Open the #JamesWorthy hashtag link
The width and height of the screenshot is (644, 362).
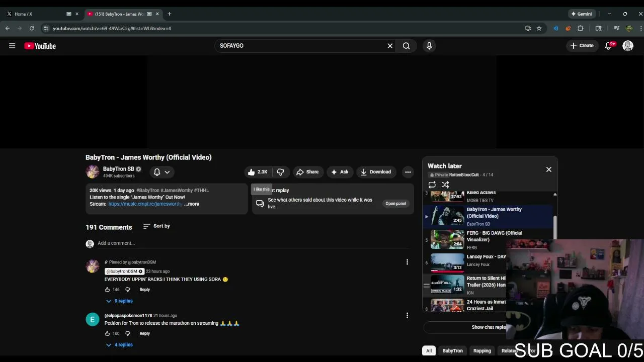pyautogui.click(x=177, y=191)
